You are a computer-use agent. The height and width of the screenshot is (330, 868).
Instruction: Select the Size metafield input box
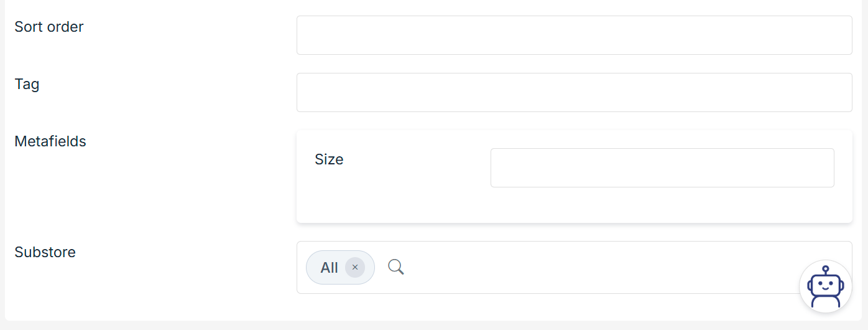662,168
